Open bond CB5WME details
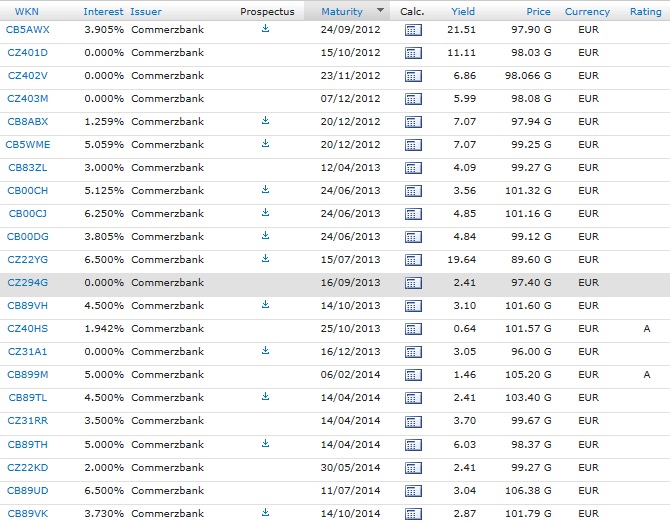670x522 pixels. point(28,144)
